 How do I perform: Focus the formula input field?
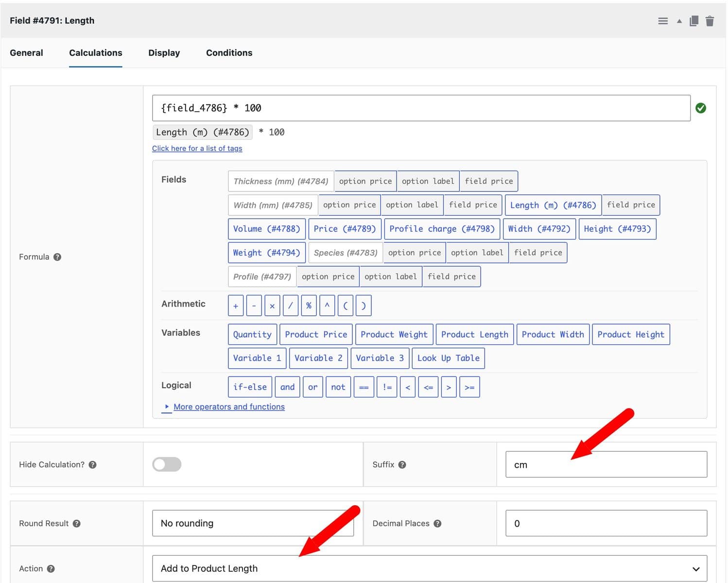421,108
